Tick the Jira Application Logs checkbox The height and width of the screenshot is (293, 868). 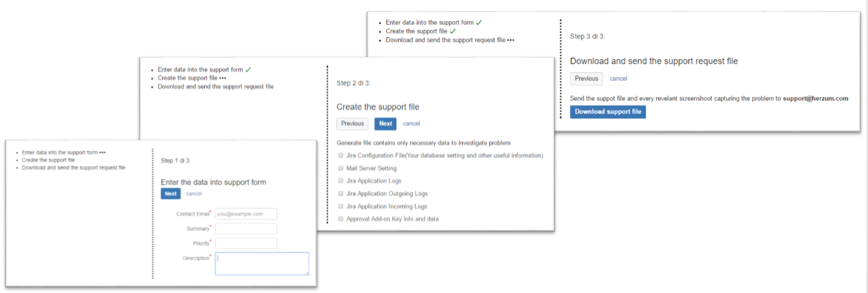[x=341, y=181]
